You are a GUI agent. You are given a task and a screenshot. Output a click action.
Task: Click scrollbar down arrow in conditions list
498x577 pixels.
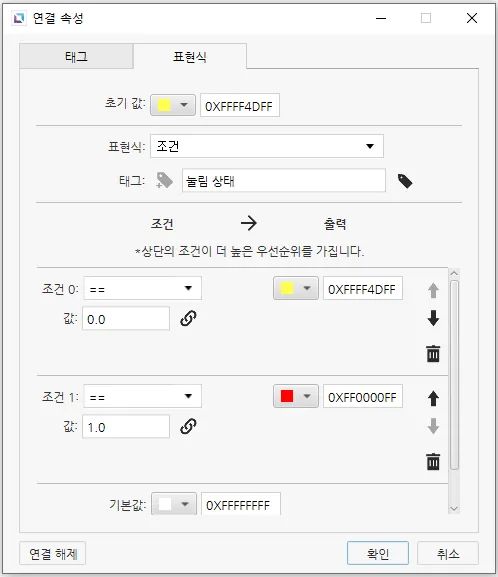(454, 508)
